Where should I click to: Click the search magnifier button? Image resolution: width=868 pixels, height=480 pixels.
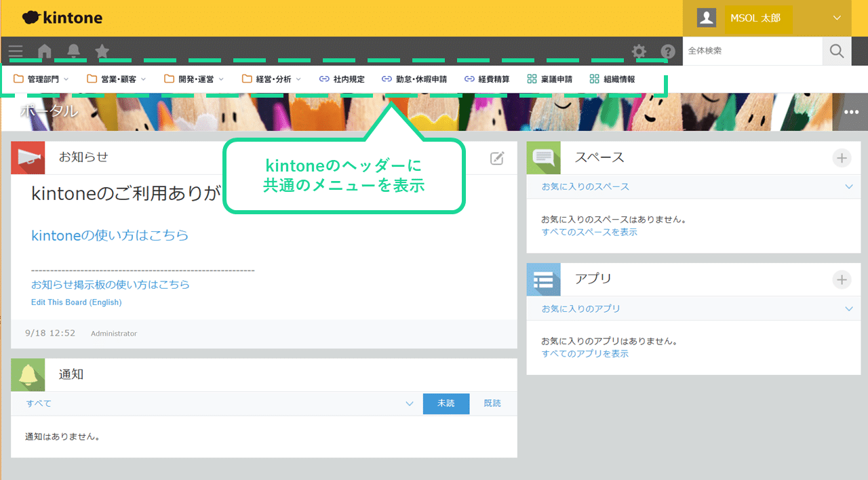tap(837, 51)
